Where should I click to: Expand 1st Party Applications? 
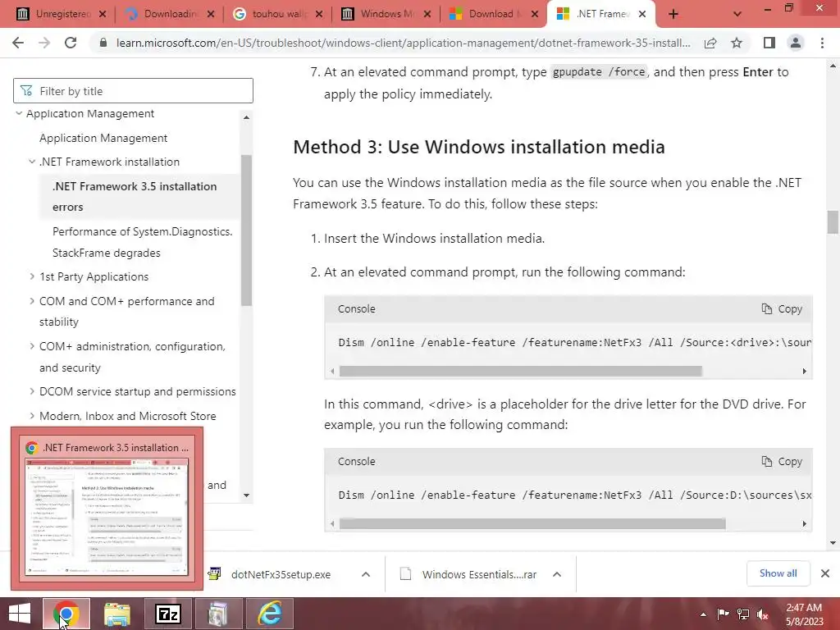click(x=32, y=277)
